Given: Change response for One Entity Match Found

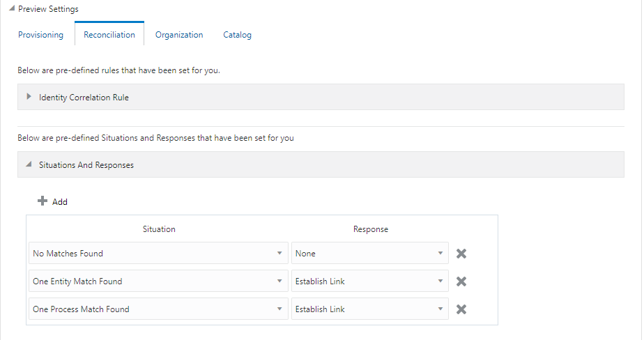Looking at the screenshot, I should (x=440, y=281).
